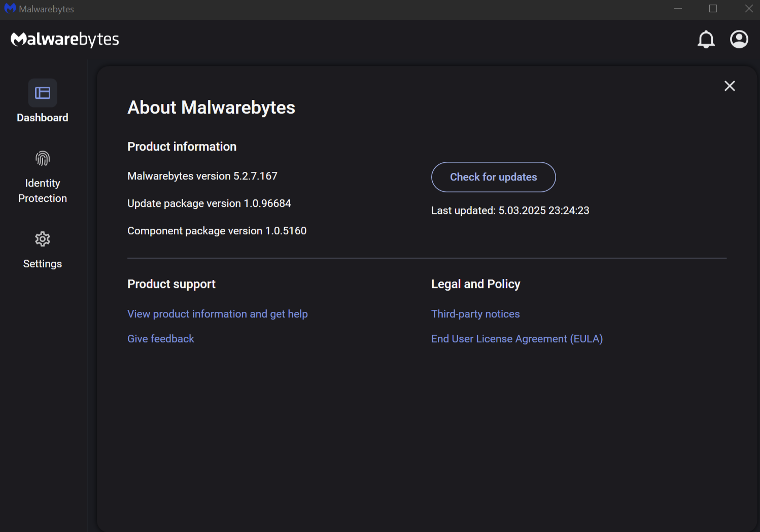Click Malwarebytes version 5.2.7.167 text
This screenshot has height=532, width=760.
pyautogui.click(x=202, y=176)
